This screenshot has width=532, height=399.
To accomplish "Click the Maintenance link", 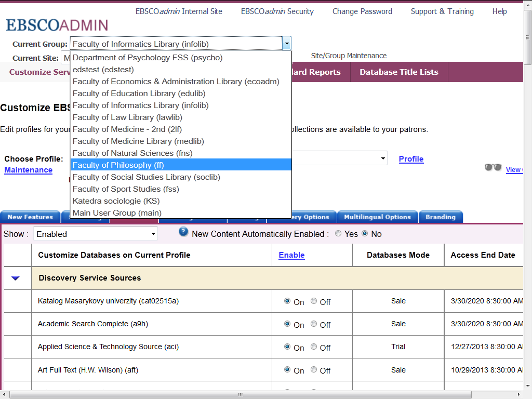I will coord(28,170).
